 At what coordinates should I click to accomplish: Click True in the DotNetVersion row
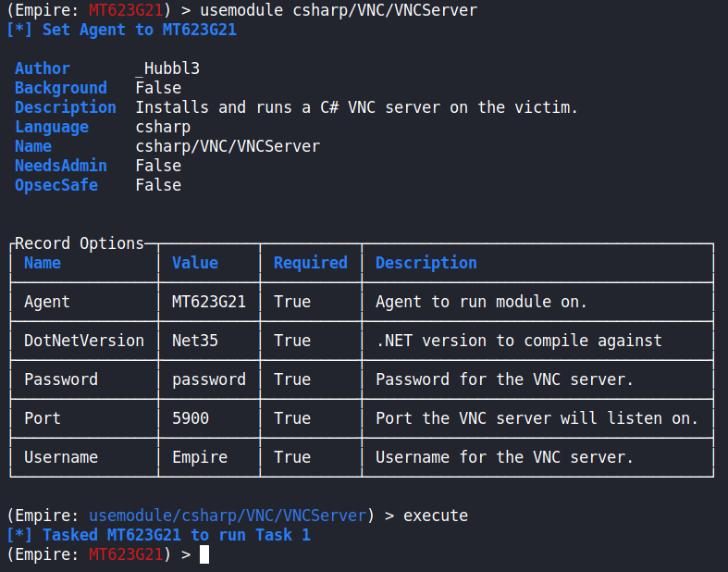tap(292, 341)
